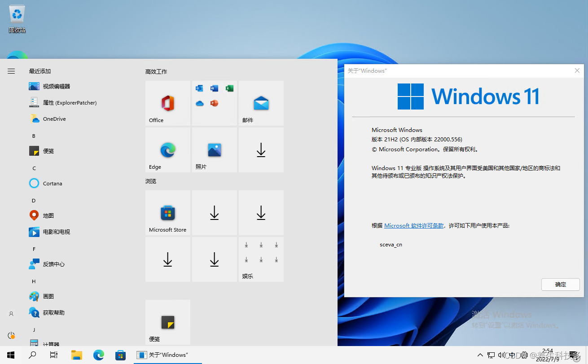The height and width of the screenshot is (364, 588).
Task: Click the Windows 11 logo banner
Action: (468, 96)
